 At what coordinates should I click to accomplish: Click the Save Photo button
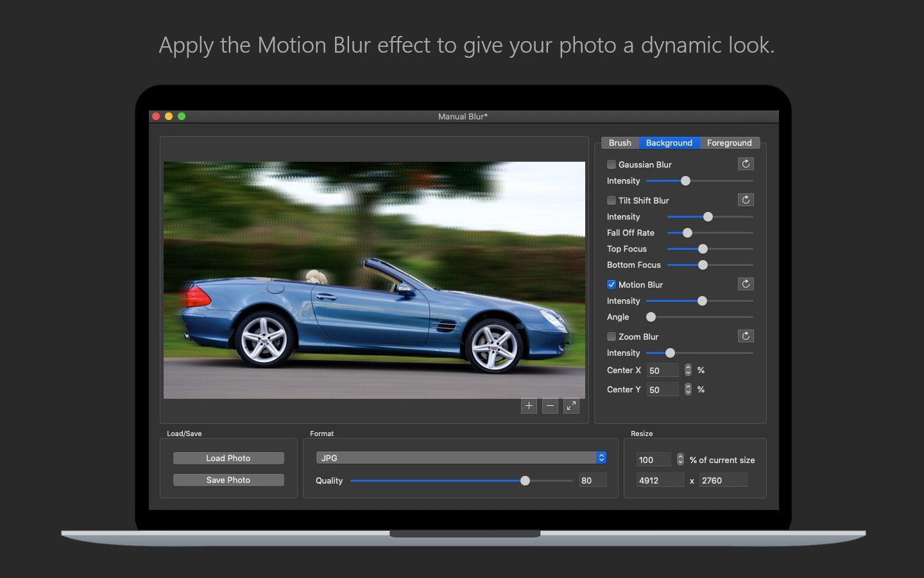pos(228,480)
